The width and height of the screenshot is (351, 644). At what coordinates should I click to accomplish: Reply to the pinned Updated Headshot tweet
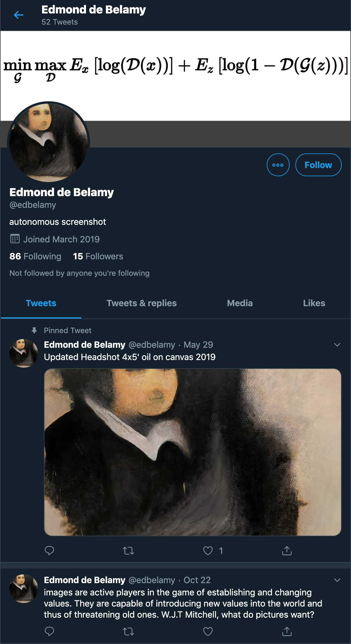49,551
